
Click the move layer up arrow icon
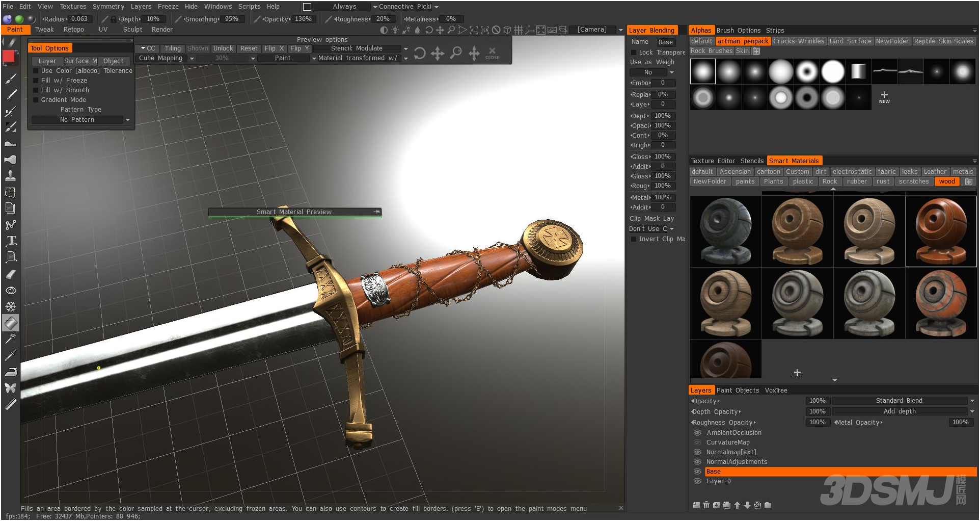click(x=737, y=505)
